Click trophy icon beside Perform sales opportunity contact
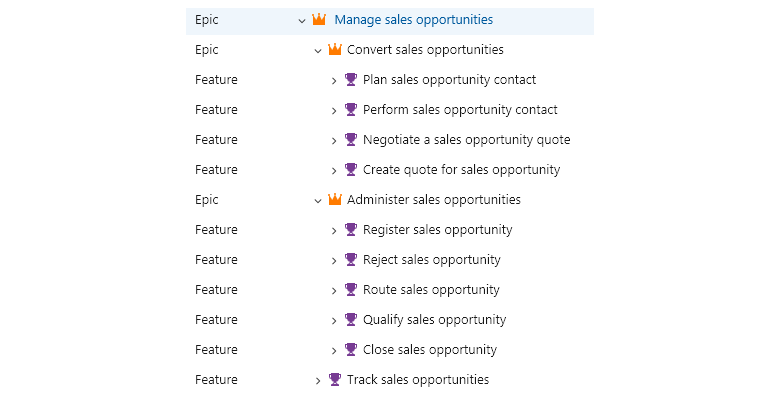Image resolution: width=784 pixels, height=403 pixels. tap(351, 110)
